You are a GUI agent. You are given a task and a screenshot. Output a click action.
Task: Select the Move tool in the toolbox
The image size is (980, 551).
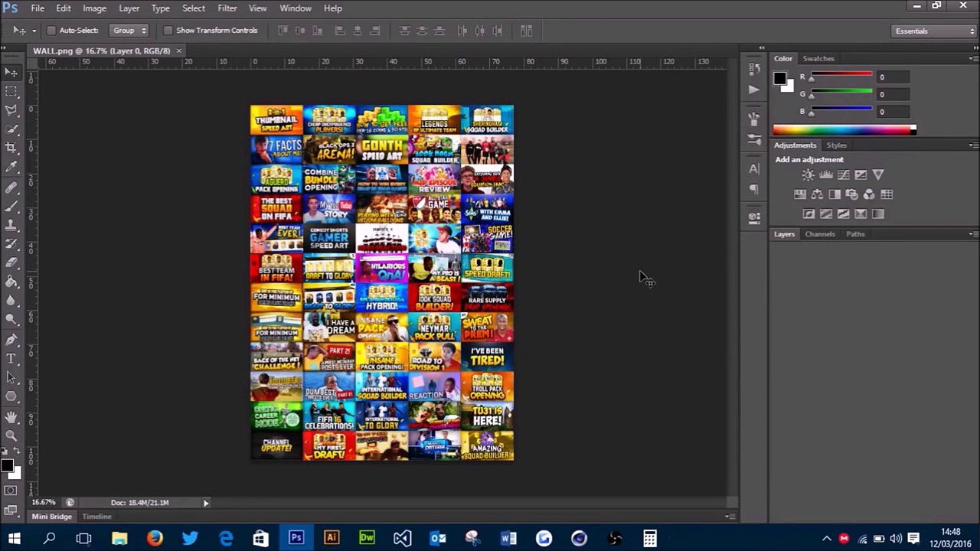11,72
